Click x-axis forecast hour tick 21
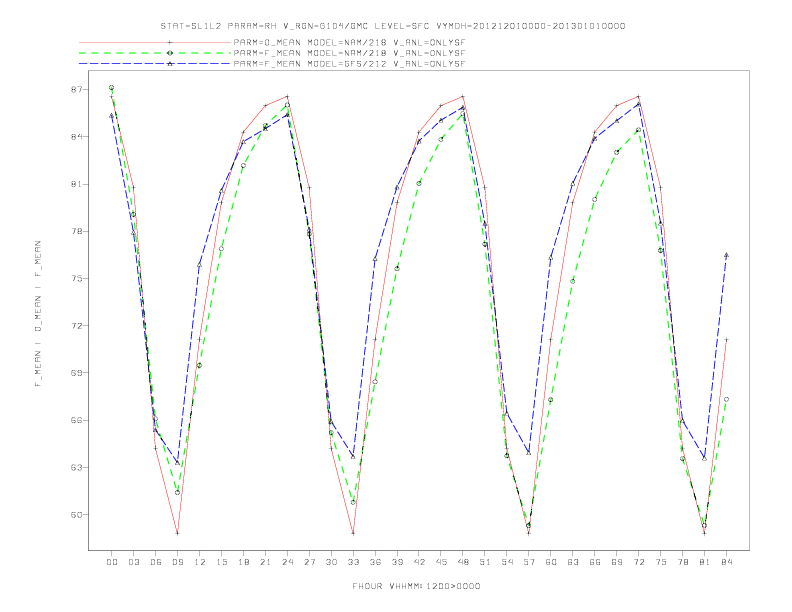Viewport: 792px width, 612px height. click(x=265, y=562)
